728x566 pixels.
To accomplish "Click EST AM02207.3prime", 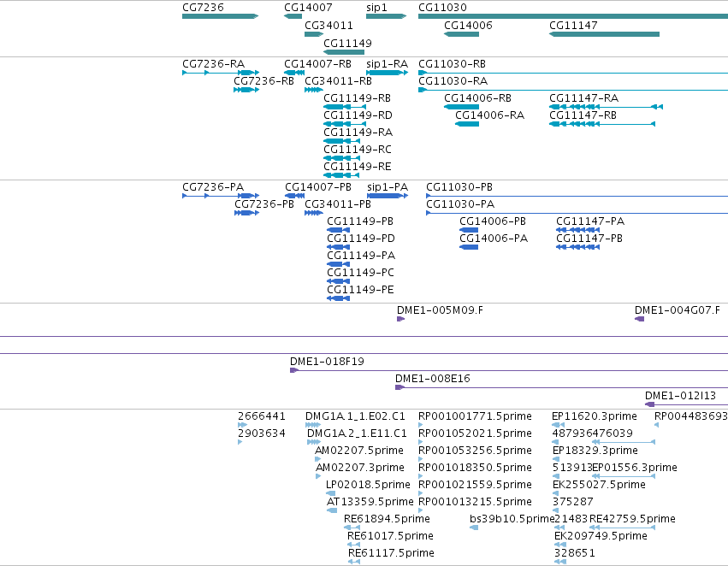I will tap(318, 476).
